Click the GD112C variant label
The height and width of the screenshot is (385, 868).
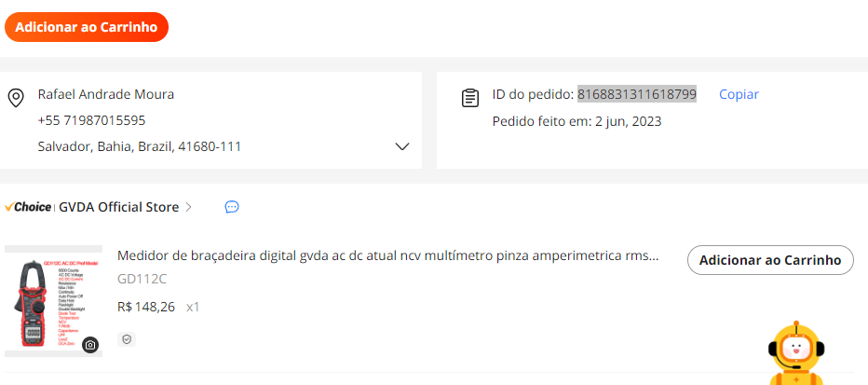coord(142,279)
